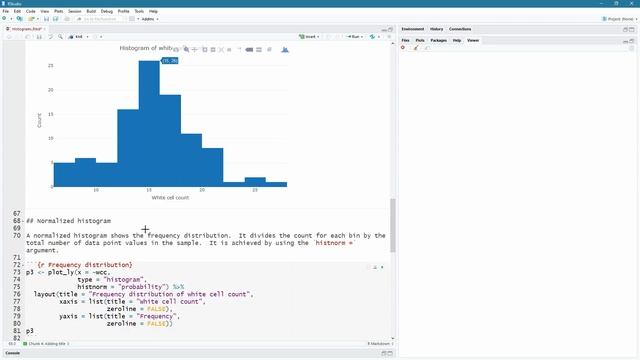Click the plotly camera download icon
This screenshot has height=360, width=640.
click(x=176, y=50)
